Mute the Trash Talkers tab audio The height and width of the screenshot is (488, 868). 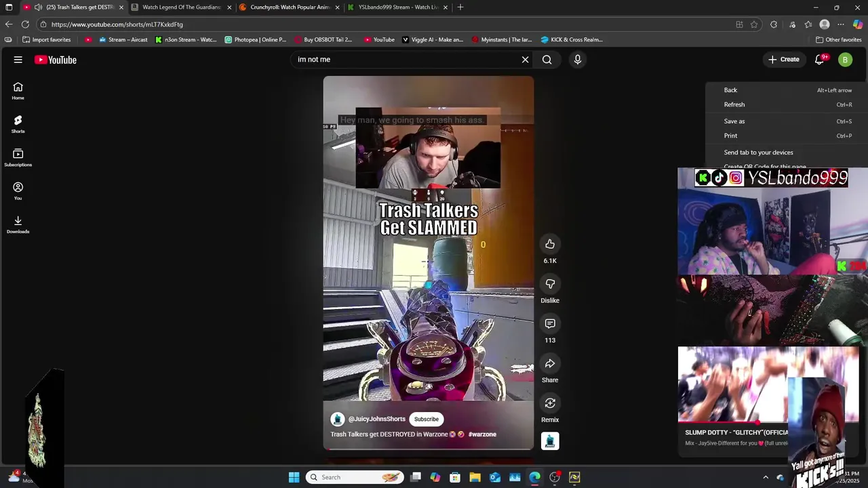pos(39,7)
